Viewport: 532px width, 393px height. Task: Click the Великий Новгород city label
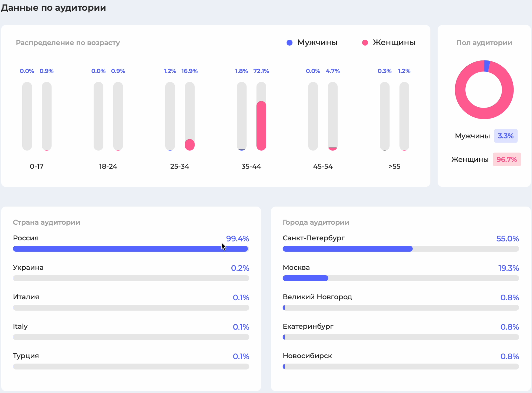(317, 297)
